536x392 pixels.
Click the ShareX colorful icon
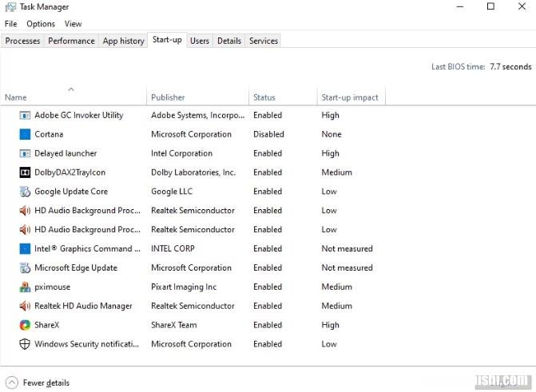pyautogui.click(x=25, y=325)
